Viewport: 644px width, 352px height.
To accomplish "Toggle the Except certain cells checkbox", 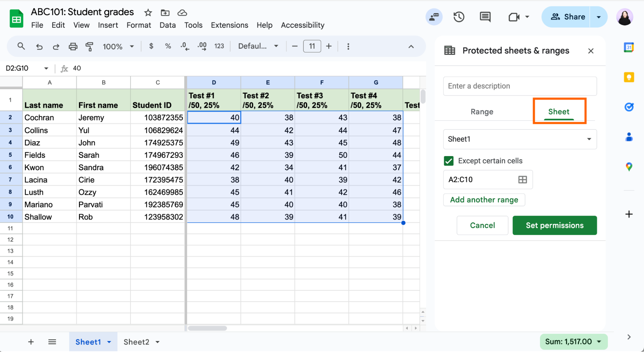I will (x=448, y=161).
